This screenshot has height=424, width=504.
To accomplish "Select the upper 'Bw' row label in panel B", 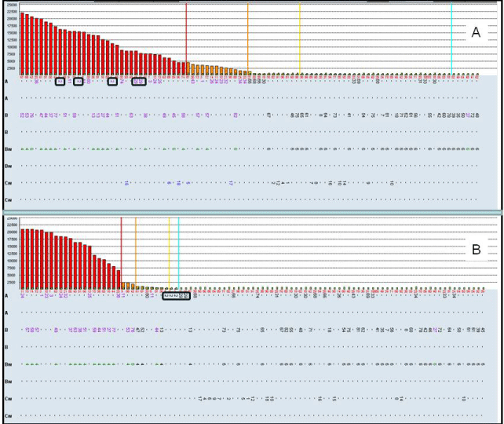I will click(x=8, y=364).
